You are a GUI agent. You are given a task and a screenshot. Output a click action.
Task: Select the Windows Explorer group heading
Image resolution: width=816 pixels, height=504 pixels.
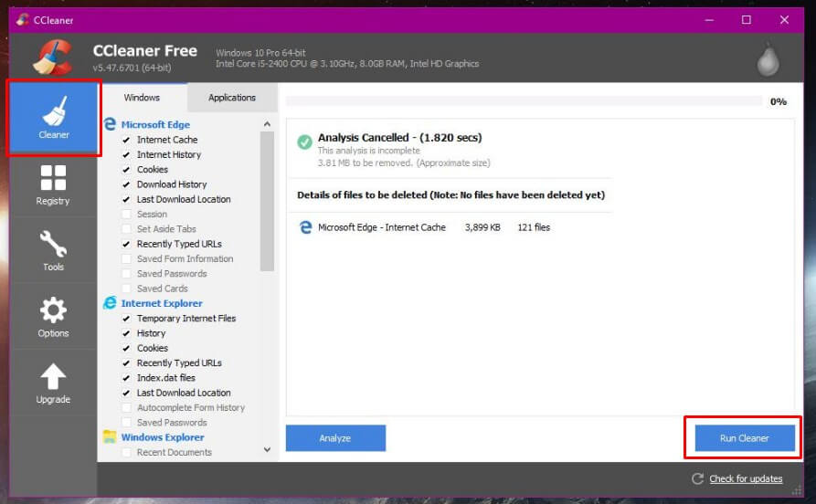tap(163, 437)
